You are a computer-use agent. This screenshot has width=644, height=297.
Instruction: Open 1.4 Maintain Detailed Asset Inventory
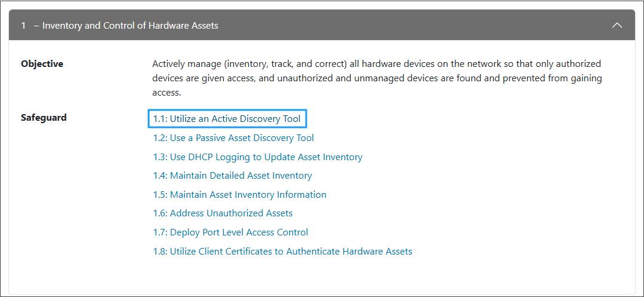click(232, 176)
